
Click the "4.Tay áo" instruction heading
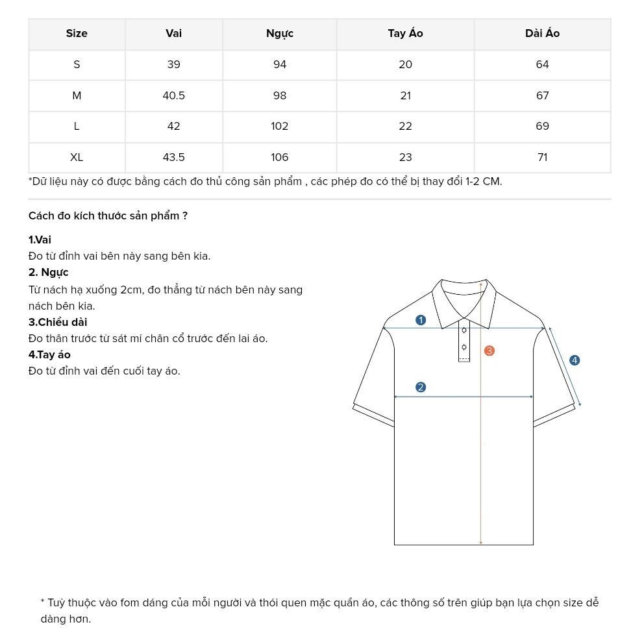[49, 355]
